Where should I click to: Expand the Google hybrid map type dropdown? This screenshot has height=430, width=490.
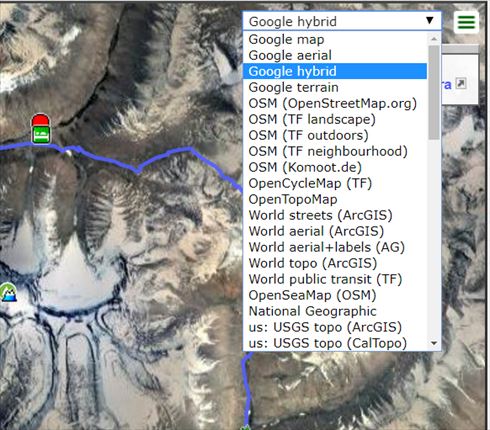pos(342,21)
